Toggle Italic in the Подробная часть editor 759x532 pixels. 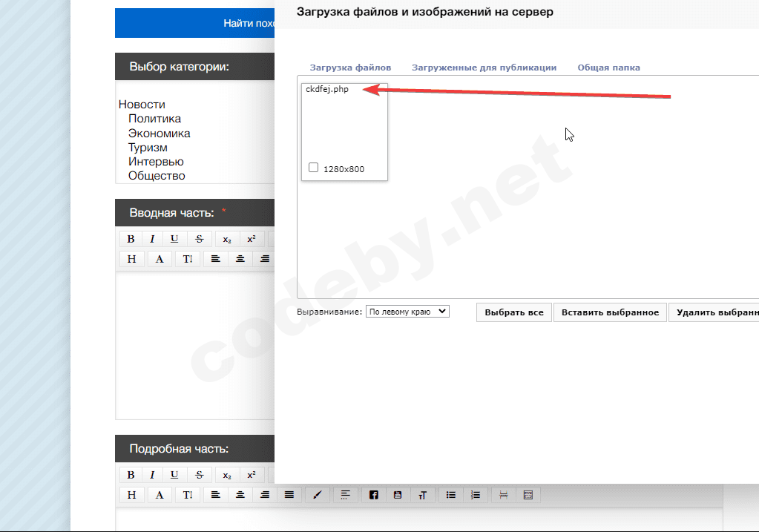click(x=153, y=475)
